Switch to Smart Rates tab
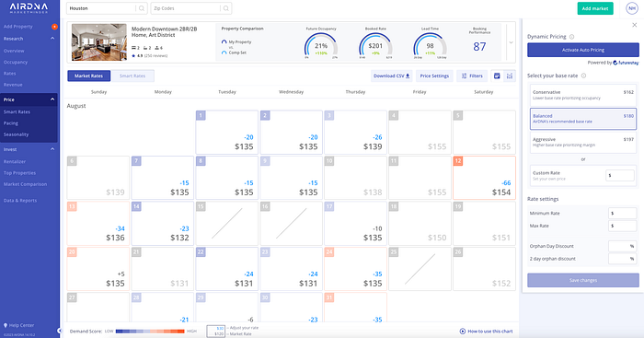 (x=132, y=76)
